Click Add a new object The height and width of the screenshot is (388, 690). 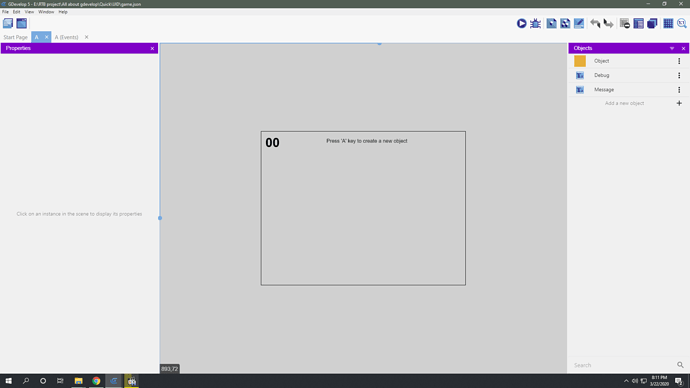click(x=624, y=103)
